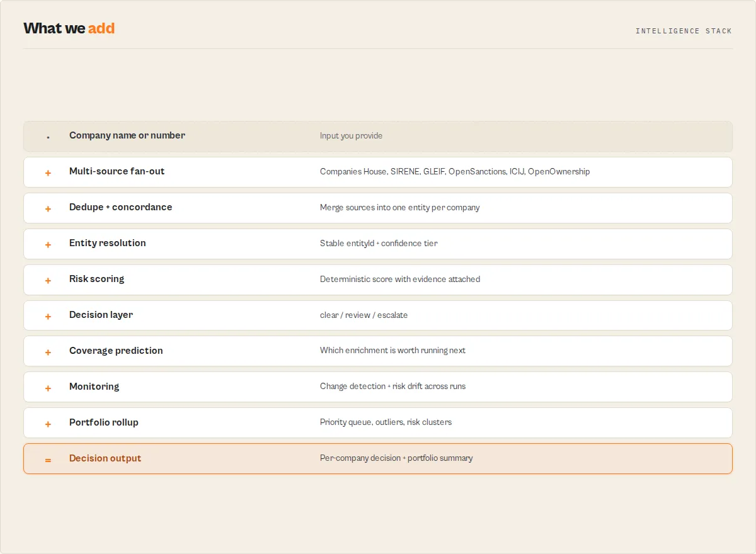Select the 'Portfolio rollup' label

pos(104,422)
